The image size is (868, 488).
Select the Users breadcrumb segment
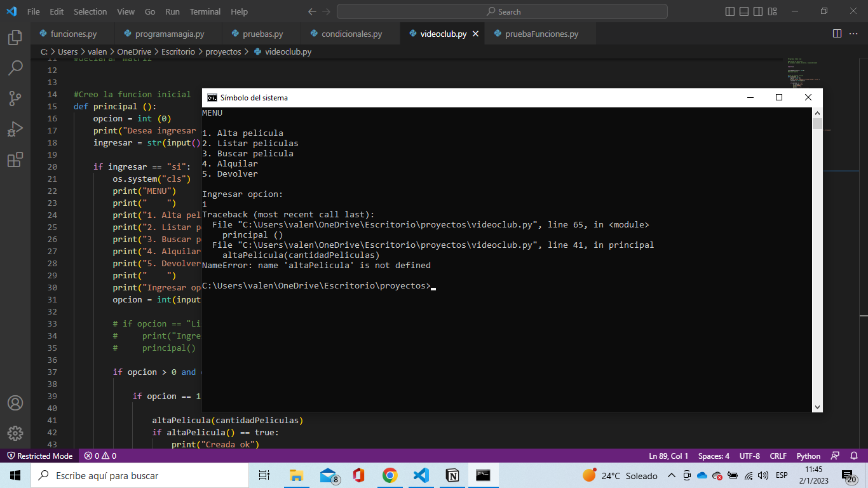click(x=68, y=52)
